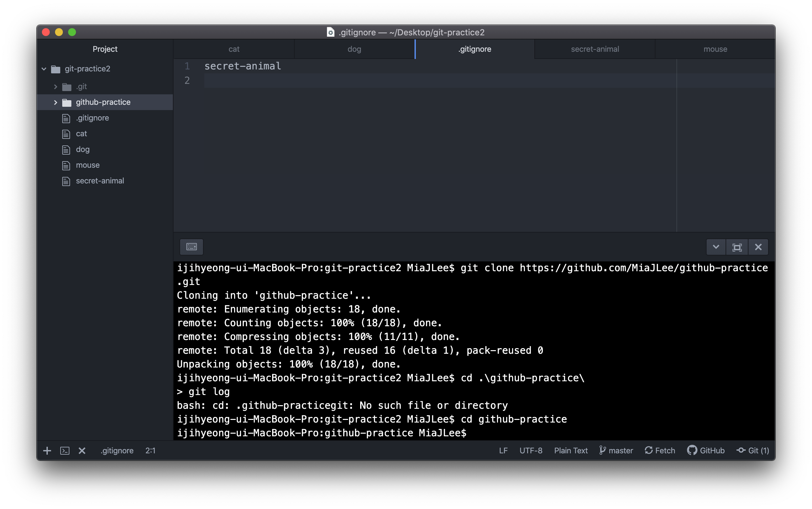Change the Plain Text grammar
This screenshot has width=812, height=509.
(571, 450)
